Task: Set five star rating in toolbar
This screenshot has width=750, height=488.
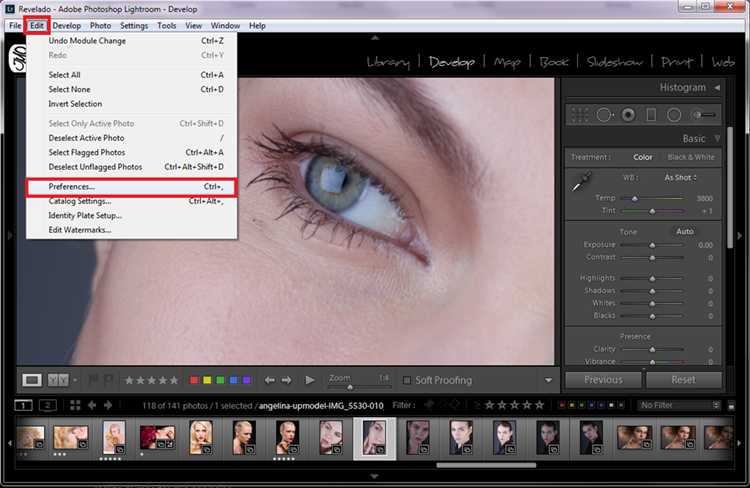Action: point(174,380)
